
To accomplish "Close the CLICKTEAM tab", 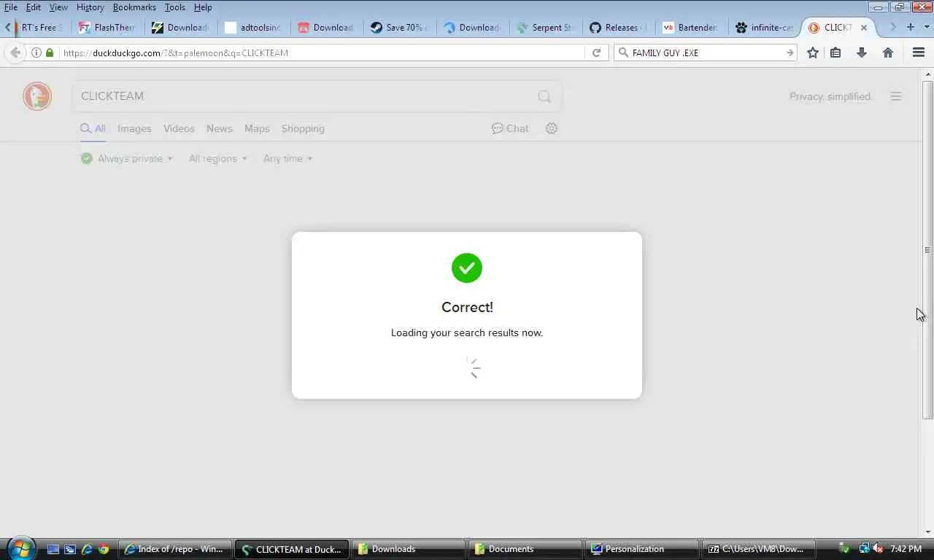I will click(x=864, y=27).
